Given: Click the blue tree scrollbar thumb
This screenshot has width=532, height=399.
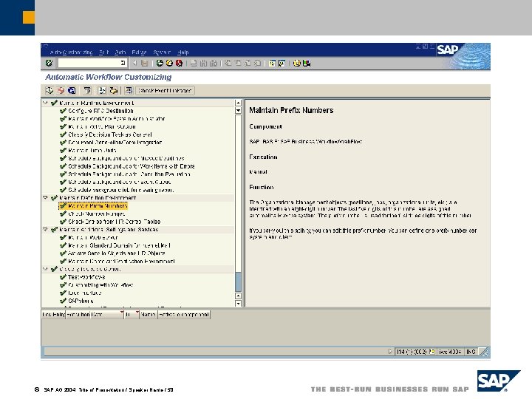Looking at the screenshot, I should point(238,282).
